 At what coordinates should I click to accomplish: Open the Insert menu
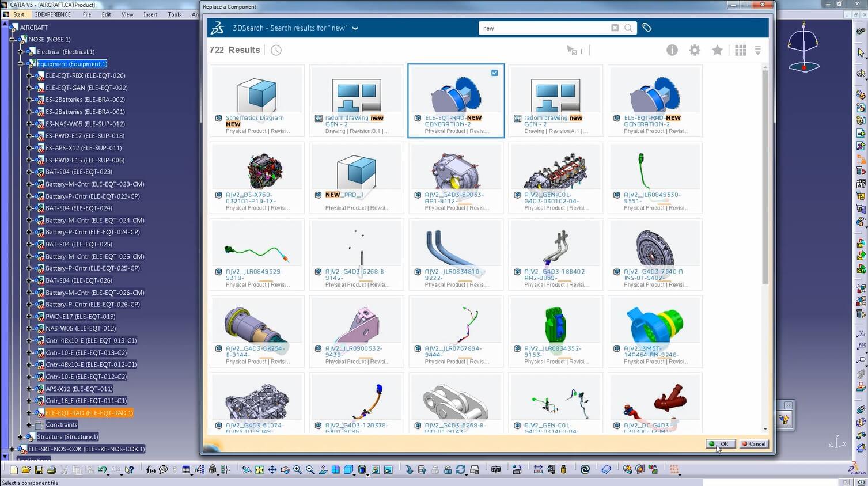coord(150,14)
